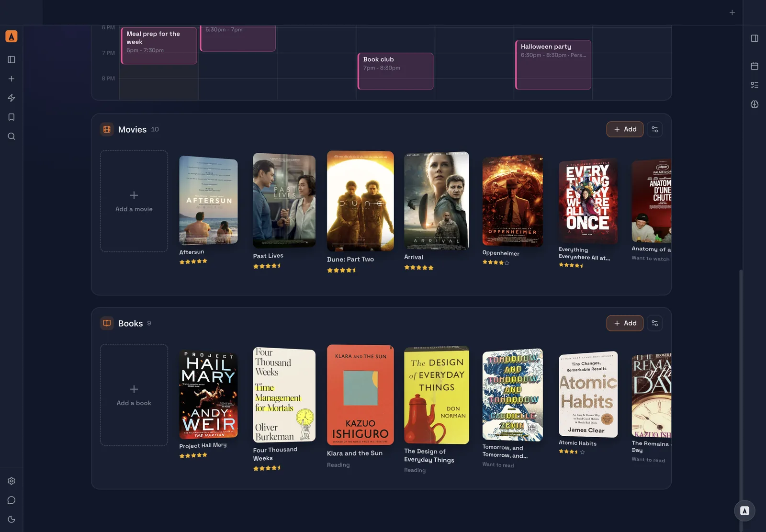Screen dimensions: 766x532
Task: Toggle the right panel layout icon
Action: tap(755, 38)
